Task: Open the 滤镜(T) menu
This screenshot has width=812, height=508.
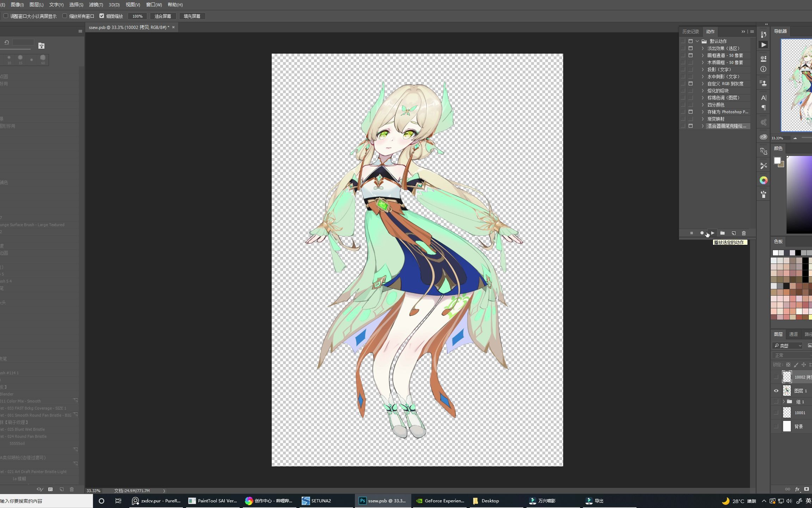Action: coord(96,5)
